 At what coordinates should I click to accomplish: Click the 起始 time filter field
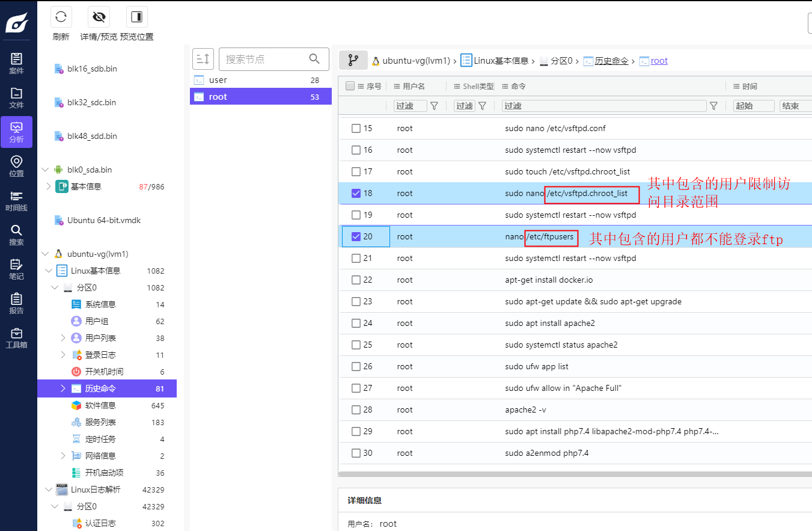754,106
